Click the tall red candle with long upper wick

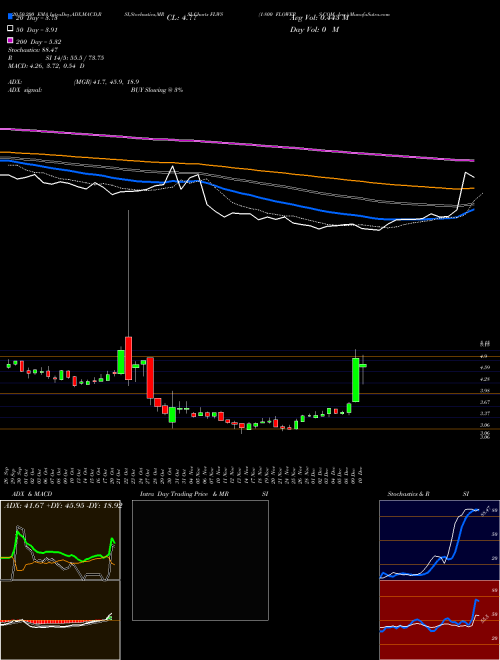click(128, 358)
